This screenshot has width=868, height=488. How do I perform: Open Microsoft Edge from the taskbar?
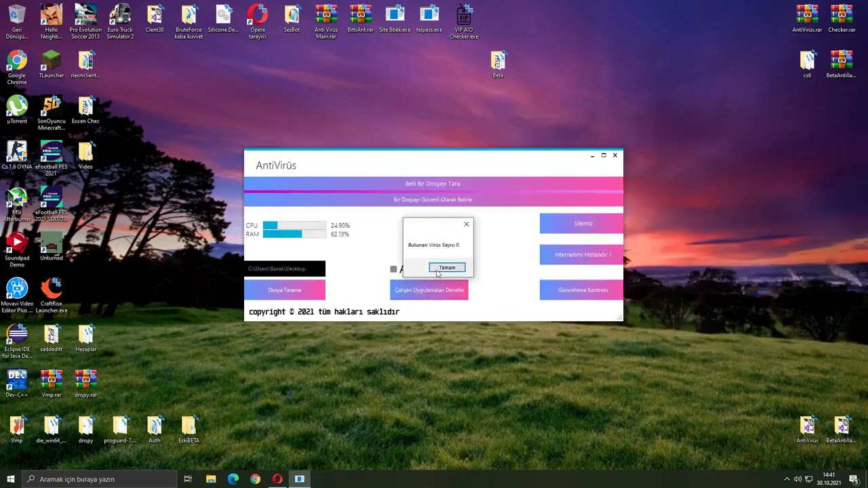233,479
